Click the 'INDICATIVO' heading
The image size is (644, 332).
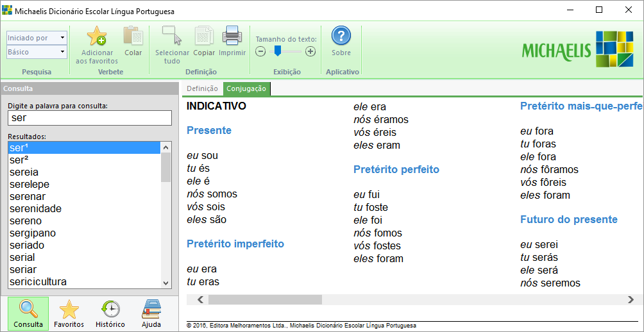216,106
